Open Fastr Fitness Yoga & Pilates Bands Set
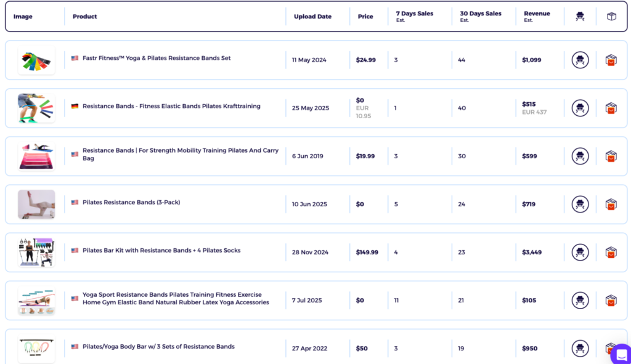Image resolution: width=631 pixels, height=364 pixels. click(157, 59)
